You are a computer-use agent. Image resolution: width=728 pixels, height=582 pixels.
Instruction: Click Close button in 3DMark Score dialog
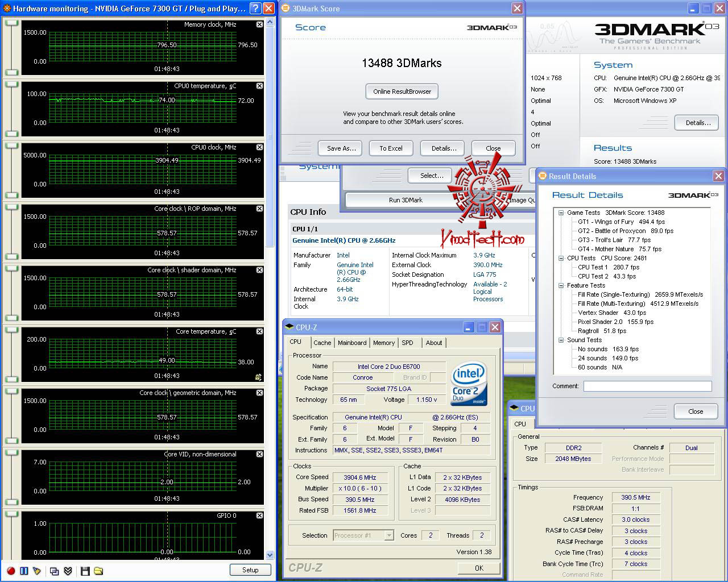[493, 148]
